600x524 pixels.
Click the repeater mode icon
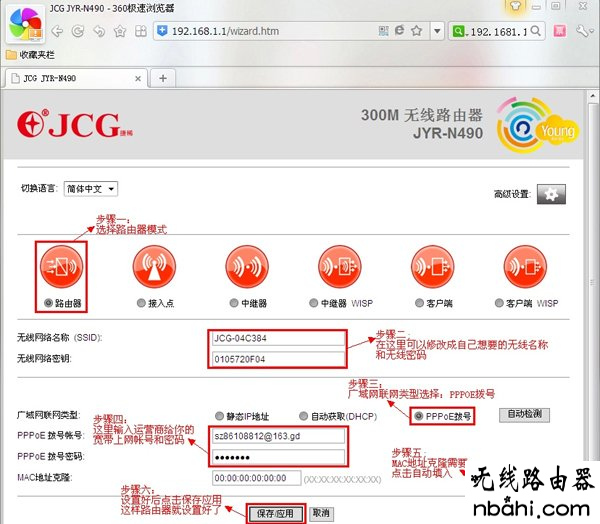coord(247,266)
